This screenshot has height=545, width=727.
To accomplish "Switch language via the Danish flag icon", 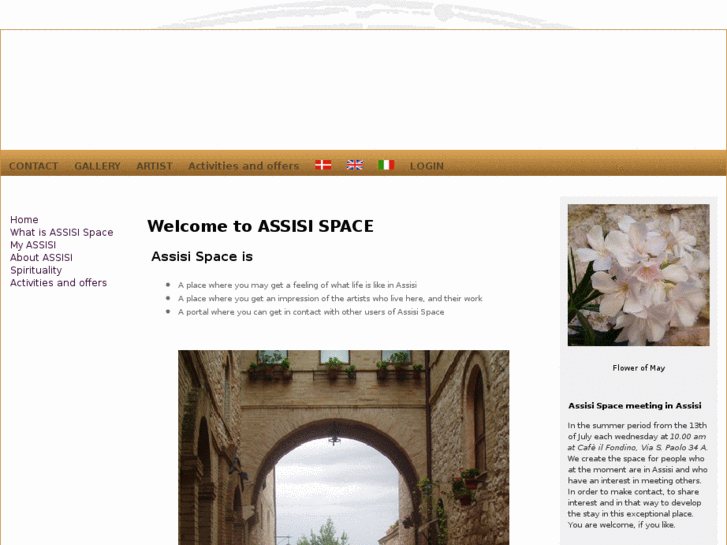I will (x=323, y=165).
